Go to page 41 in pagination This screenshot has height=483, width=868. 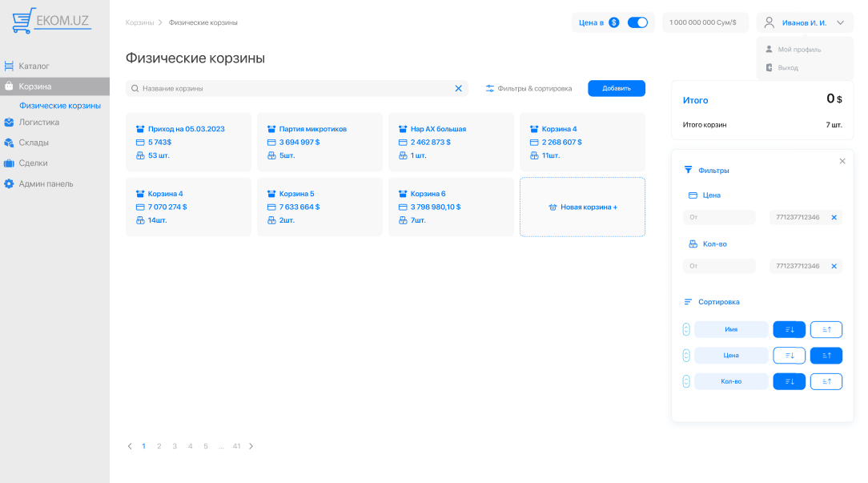coord(236,446)
